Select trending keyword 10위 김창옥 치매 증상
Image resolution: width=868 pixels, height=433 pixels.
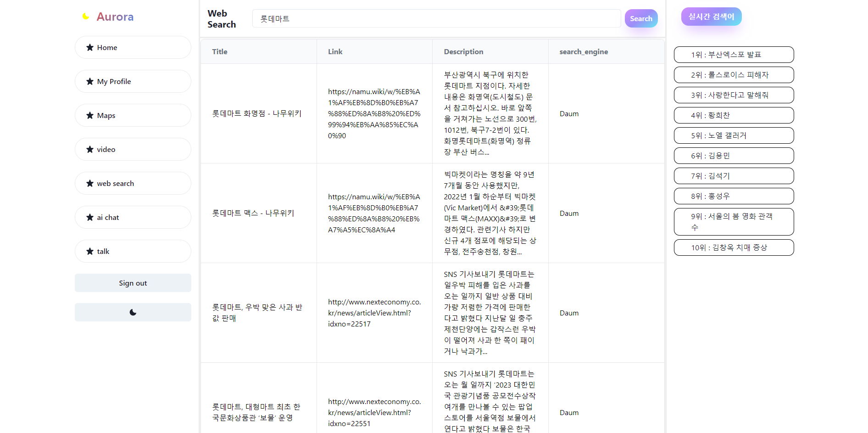coord(734,247)
